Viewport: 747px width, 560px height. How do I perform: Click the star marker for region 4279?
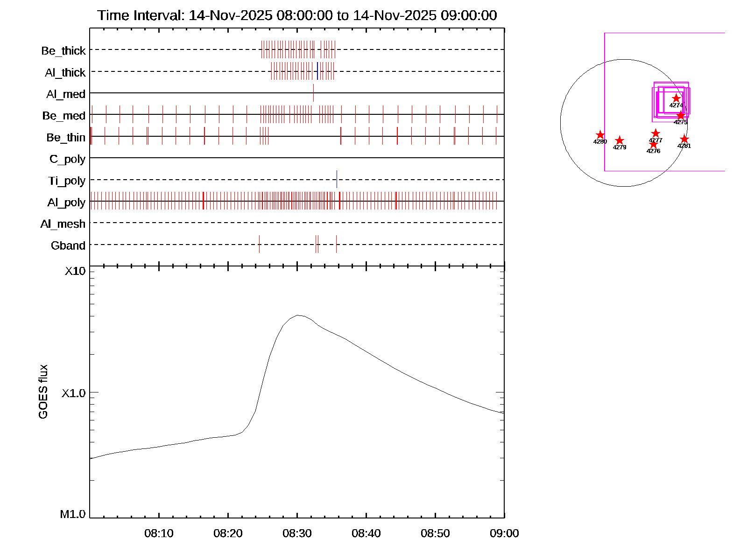point(620,140)
